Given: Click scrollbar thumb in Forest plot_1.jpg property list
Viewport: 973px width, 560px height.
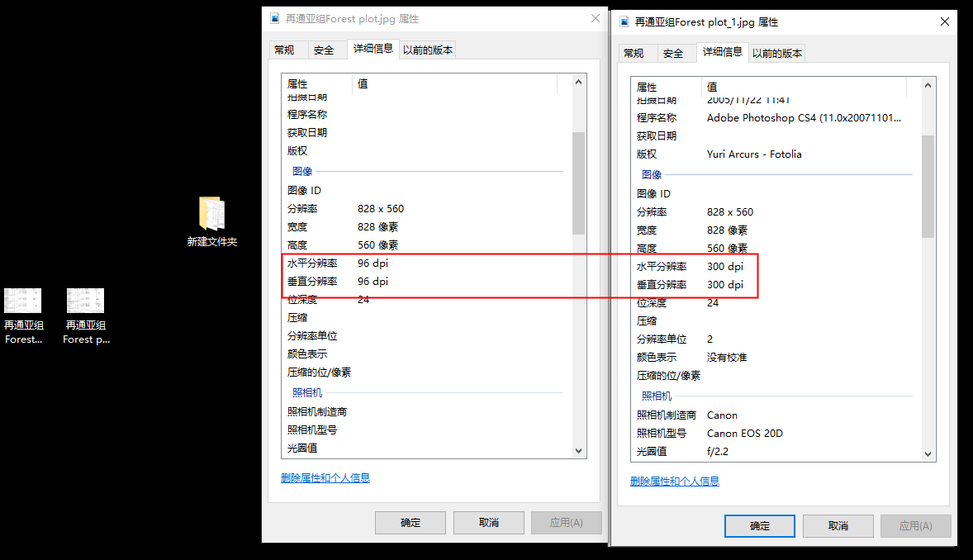Looking at the screenshot, I should [928, 186].
